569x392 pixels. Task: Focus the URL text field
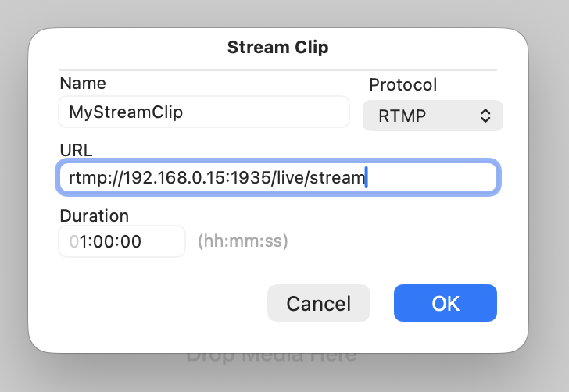277,178
